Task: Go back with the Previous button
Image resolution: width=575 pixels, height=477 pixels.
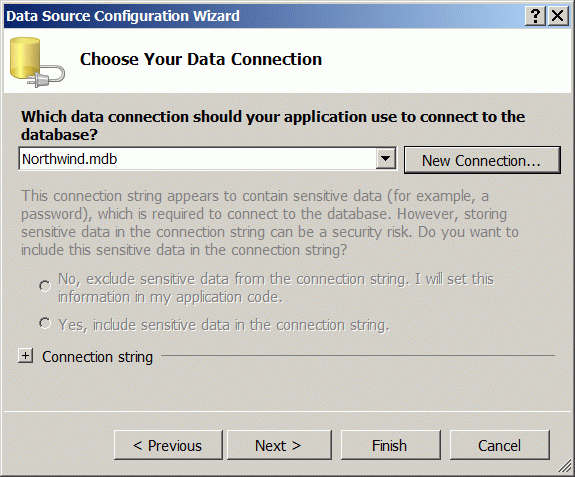Action: pyautogui.click(x=168, y=445)
